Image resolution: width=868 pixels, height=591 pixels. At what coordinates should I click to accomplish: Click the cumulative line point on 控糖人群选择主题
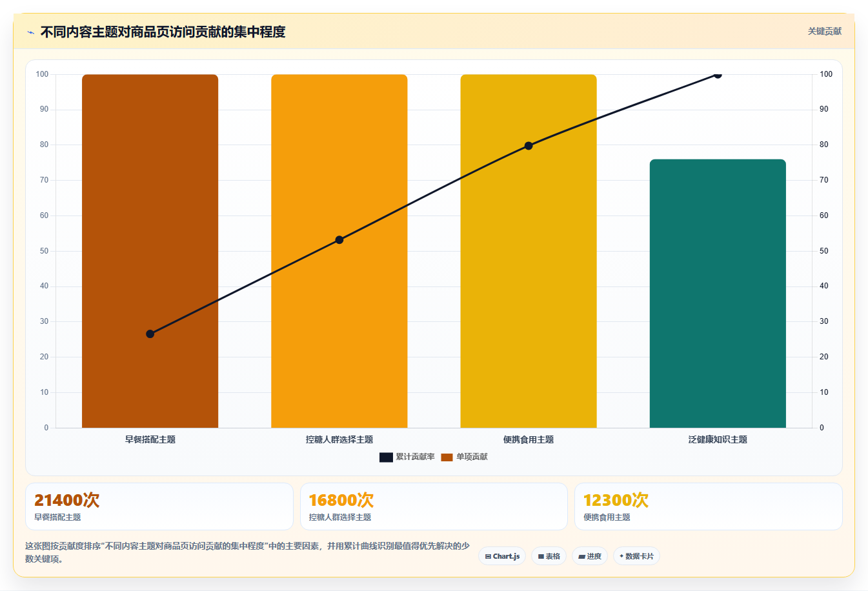[339, 240]
